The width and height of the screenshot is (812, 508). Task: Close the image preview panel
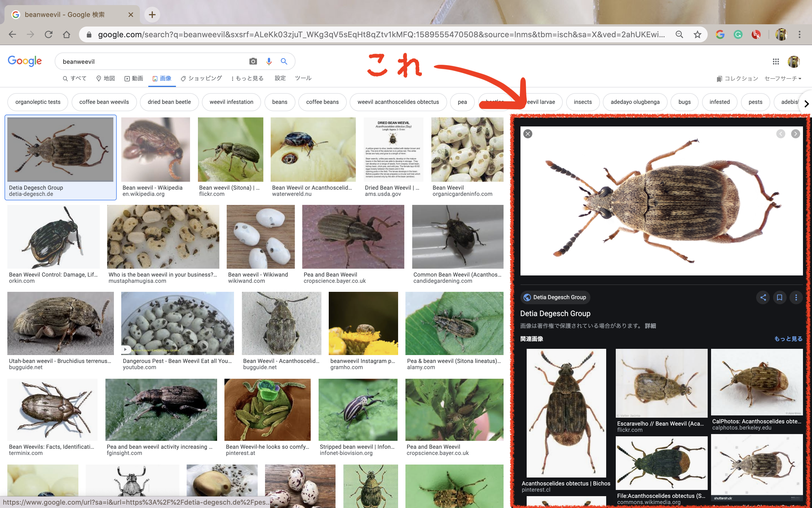pyautogui.click(x=528, y=134)
